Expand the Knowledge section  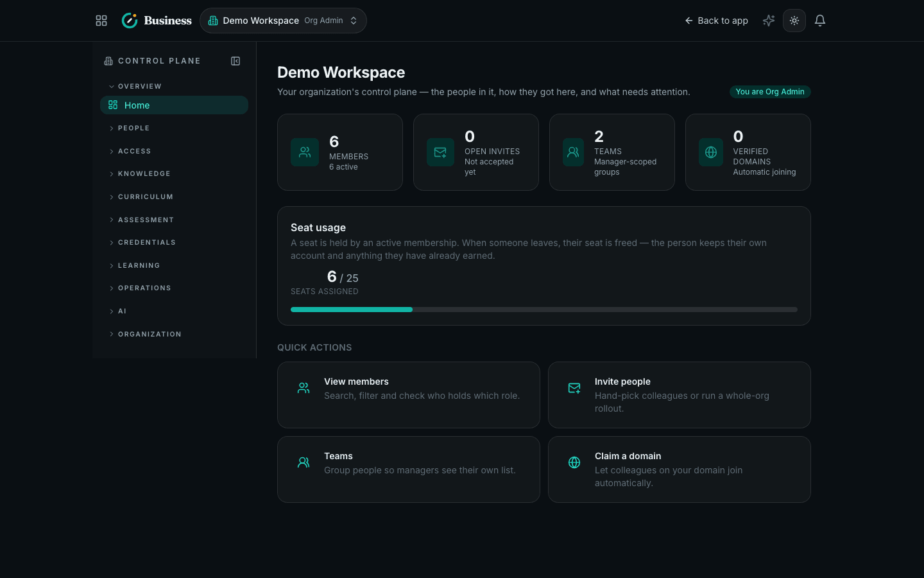click(x=140, y=174)
